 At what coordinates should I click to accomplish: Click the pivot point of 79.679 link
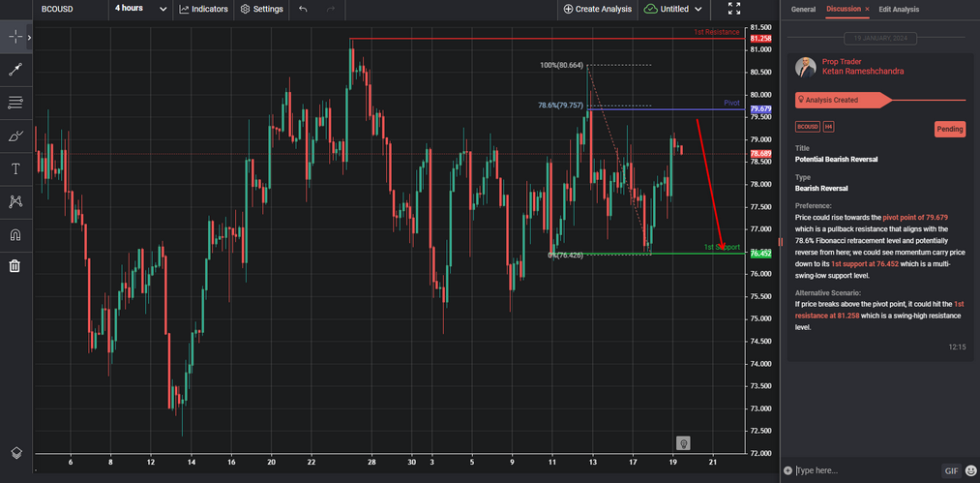pyautogui.click(x=915, y=217)
